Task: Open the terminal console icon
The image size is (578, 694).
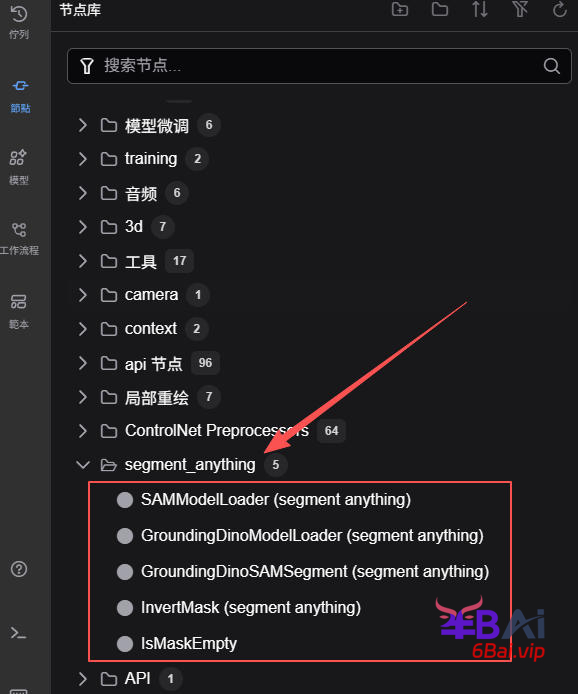Action: click(19, 633)
